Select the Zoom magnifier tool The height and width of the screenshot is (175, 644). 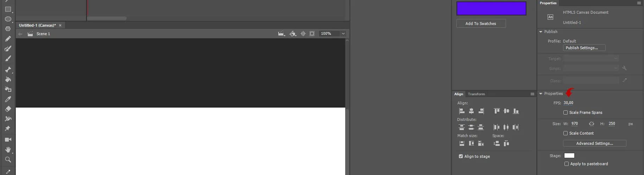[8, 160]
